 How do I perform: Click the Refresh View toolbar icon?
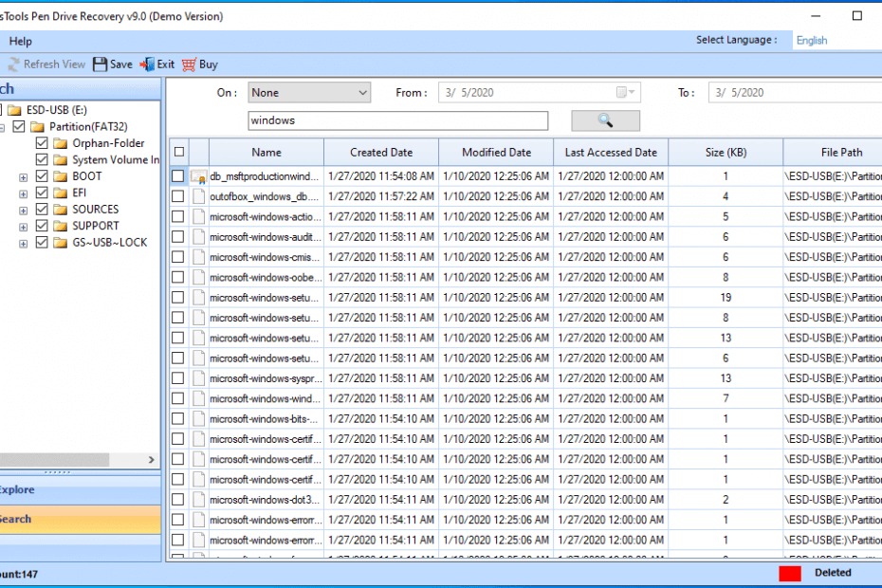[x=13, y=64]
